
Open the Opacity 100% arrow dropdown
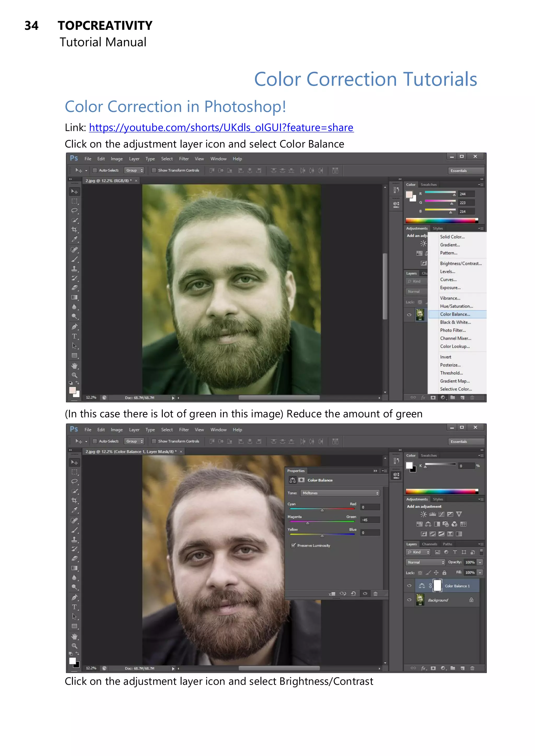pos(480,562)
